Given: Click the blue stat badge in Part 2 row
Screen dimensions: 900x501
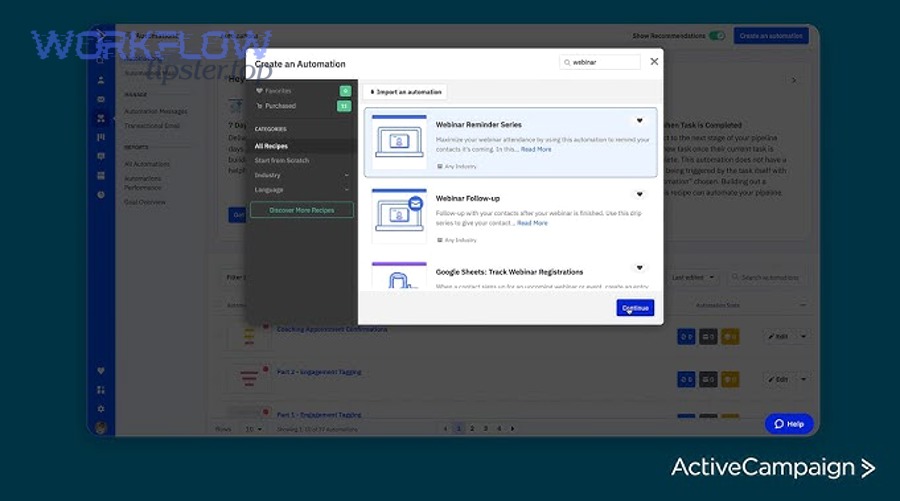Looking at the screenshot, I should click(x=686, y=379).
